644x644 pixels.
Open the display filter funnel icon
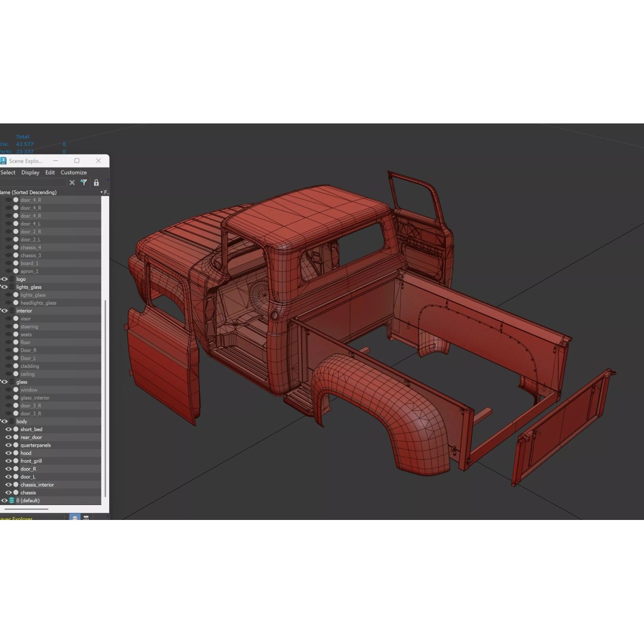[84, 182]
